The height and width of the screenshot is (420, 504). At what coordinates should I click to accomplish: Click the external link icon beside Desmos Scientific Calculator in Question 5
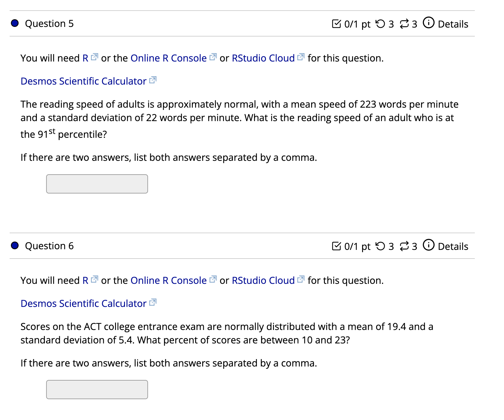pyautogui.click(x=153, y=80)
